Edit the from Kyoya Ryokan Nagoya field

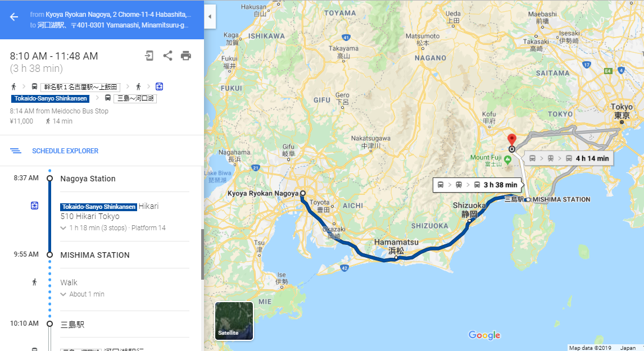click(x=111, y=15)
